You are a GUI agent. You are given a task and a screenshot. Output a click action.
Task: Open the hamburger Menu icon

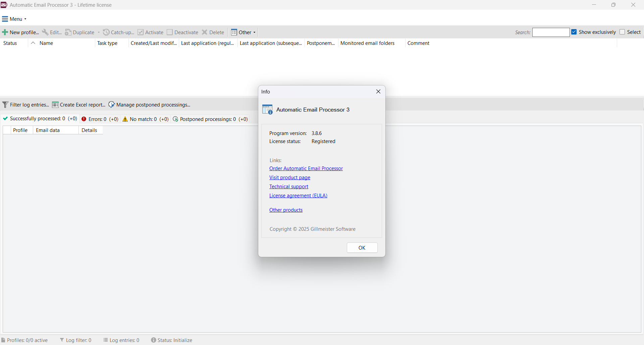tap(5, 19)
